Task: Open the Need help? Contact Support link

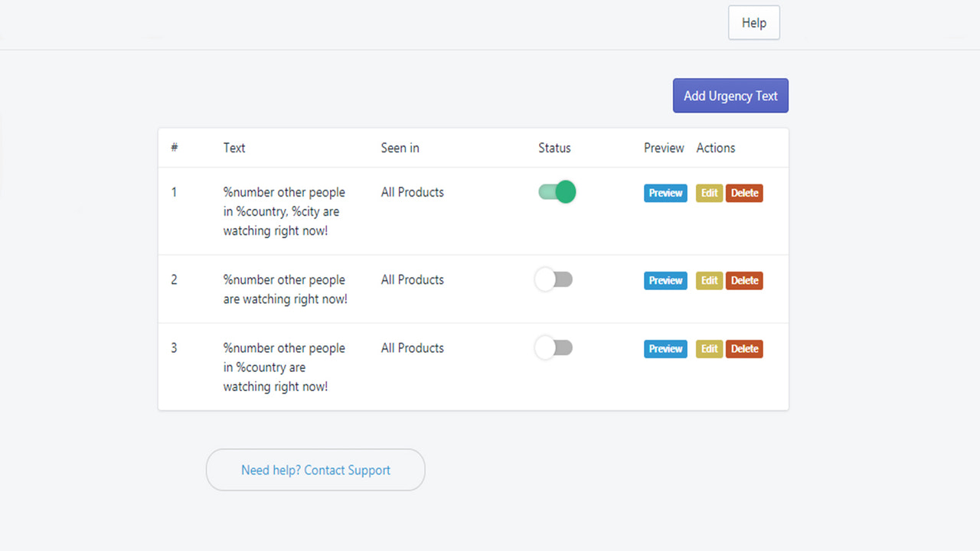Action: coord(315,470)
